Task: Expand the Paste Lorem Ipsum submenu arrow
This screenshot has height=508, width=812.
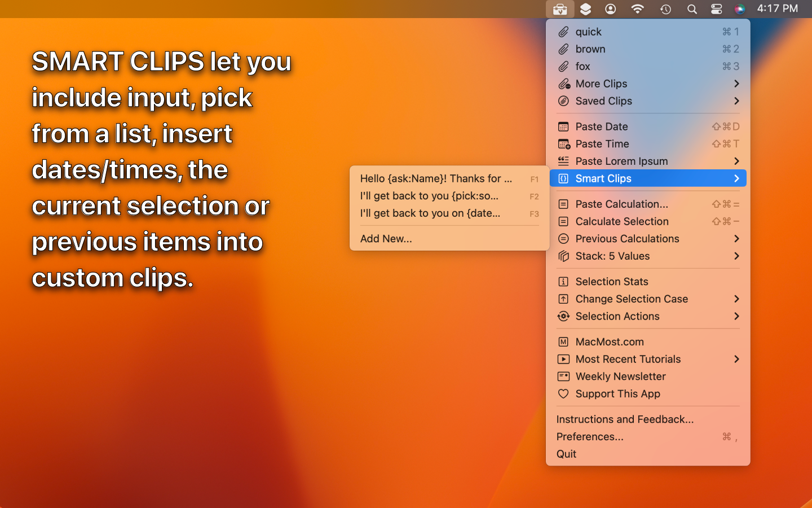Action: pos(736,161)
